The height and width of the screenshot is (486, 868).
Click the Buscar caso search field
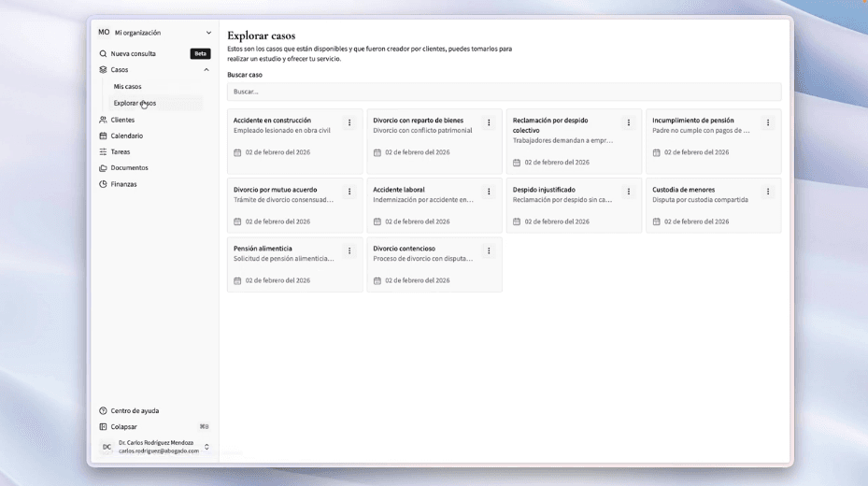pyautogui.click(x=504, y=92)
